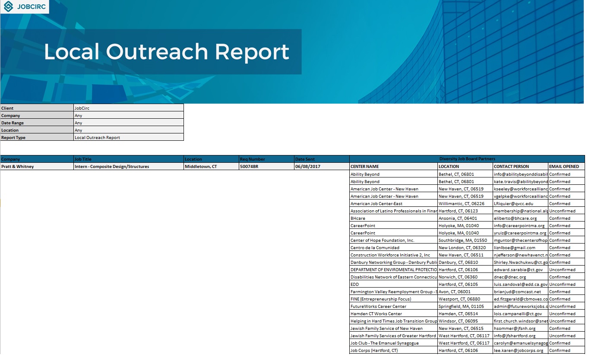Select Springfield, MA, 01105 location
The height and width of the screenshot is (364, 598).
465,306
